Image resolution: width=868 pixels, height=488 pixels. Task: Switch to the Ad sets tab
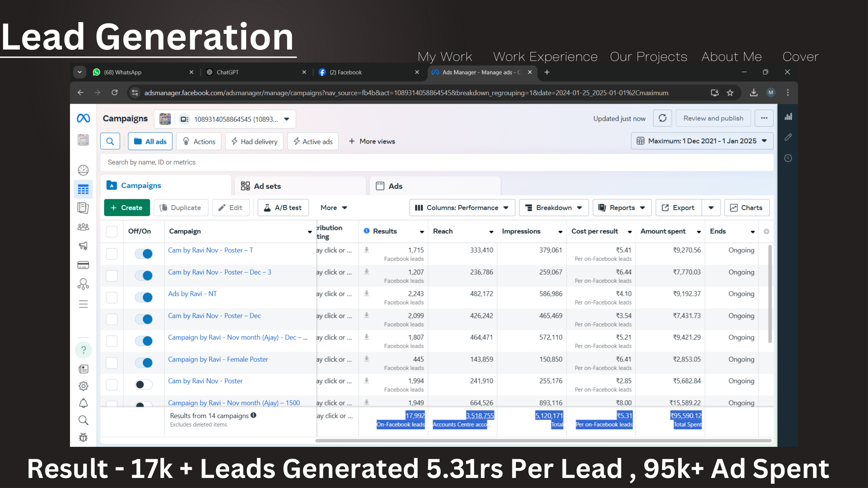coord(300,186)
